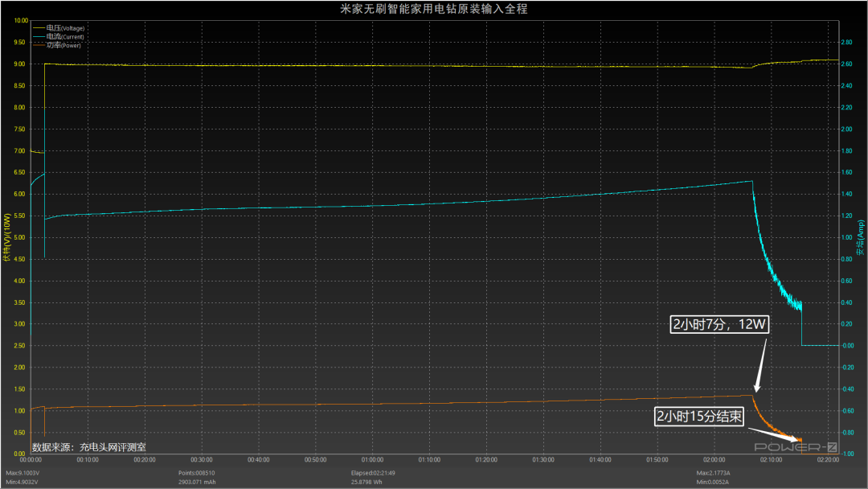The image size is (868, 489).
Task: Click the 伏特(V)/(10W) left axis title
Action: coord(7,237)
